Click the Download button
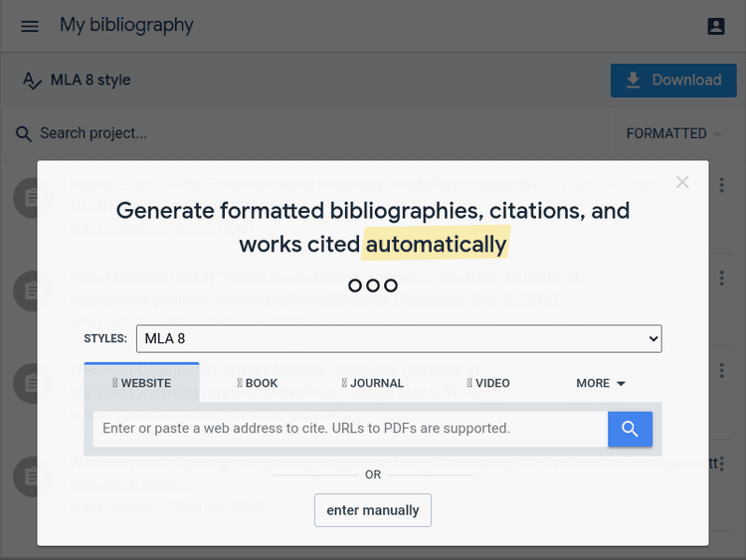The height and width of the screenshot is (560, 746). click(x=672, y=81)
